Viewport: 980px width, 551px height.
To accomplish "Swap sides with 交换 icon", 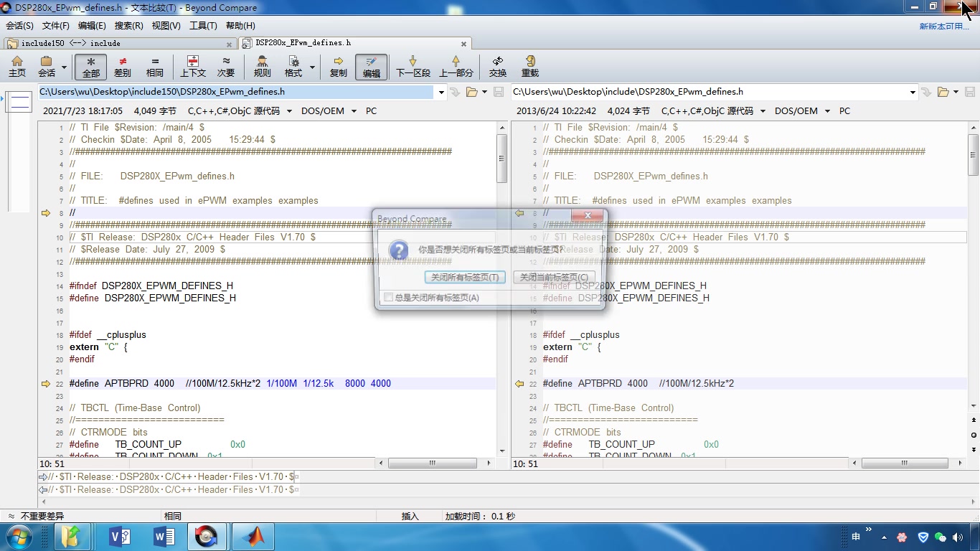I will tap(498, 67).
